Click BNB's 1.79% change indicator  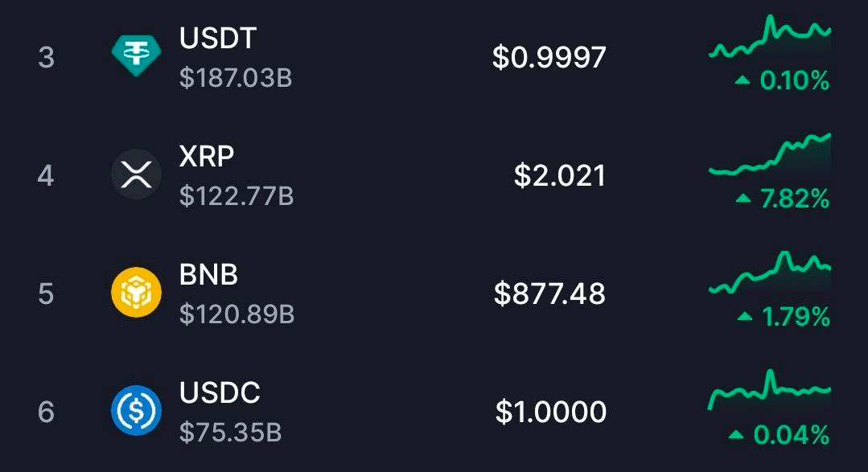coord(784,317)
